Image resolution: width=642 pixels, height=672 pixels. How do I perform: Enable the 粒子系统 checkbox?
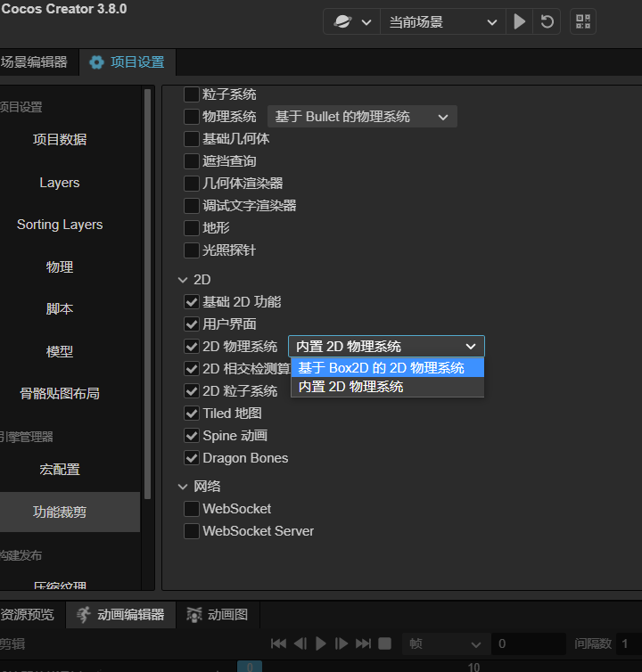point(192,94)
